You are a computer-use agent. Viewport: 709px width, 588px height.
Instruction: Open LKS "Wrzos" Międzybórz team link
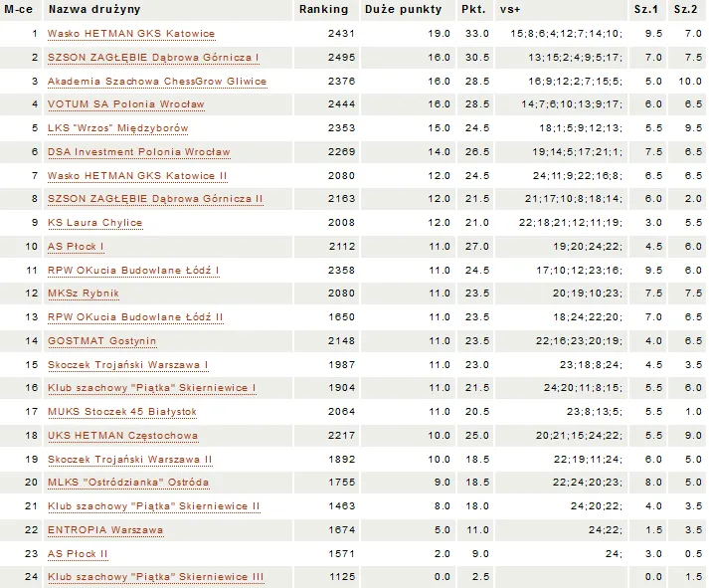point(117,128)
